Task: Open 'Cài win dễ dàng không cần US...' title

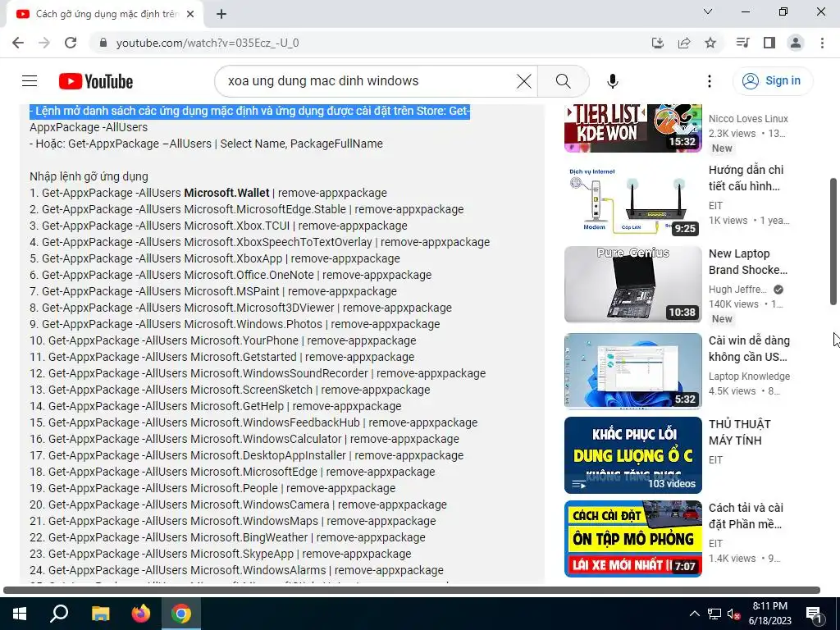Action: pos(749,348)
